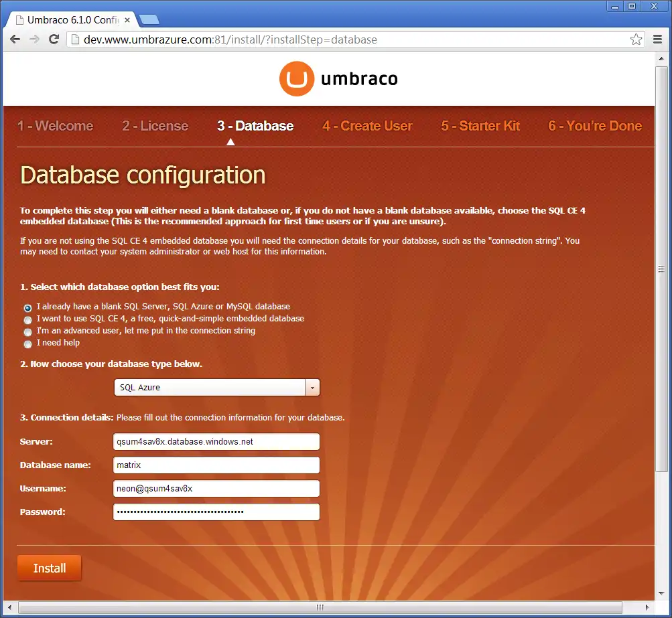Click the Database name field containing matrix
The image size is (672, 618).
tap(216, 465)
